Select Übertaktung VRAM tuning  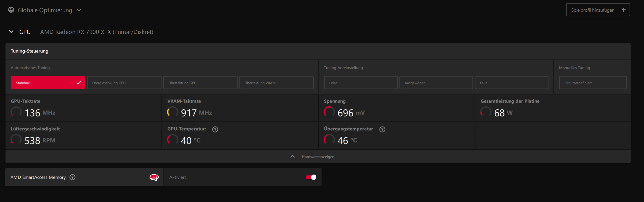coord(276,83)
